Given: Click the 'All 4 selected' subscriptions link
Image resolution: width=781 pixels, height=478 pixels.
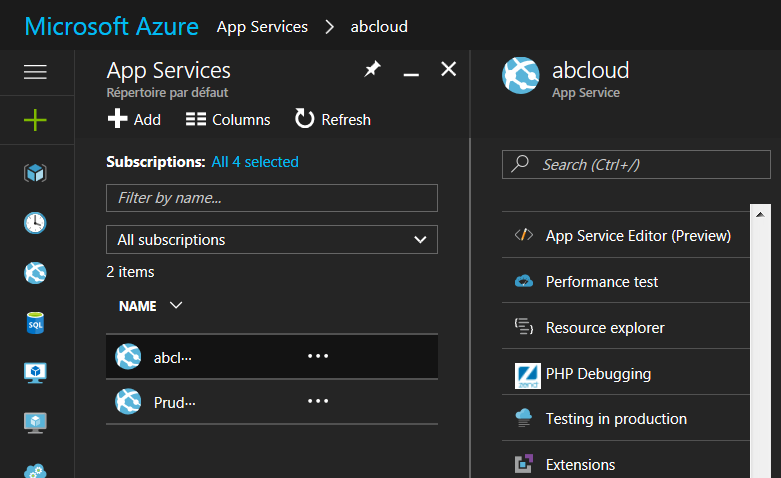Looking at the screenshot, I should pyautogui.click(x=255, y=162).
